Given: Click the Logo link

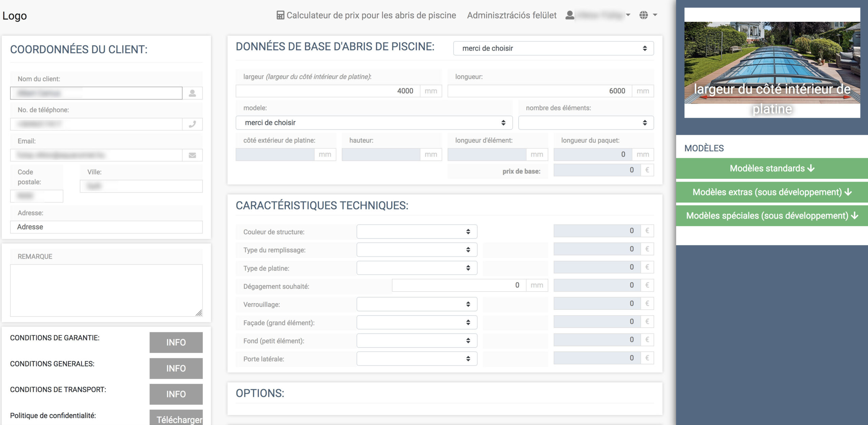Looking at the screenshot, I should coord(15,16).
